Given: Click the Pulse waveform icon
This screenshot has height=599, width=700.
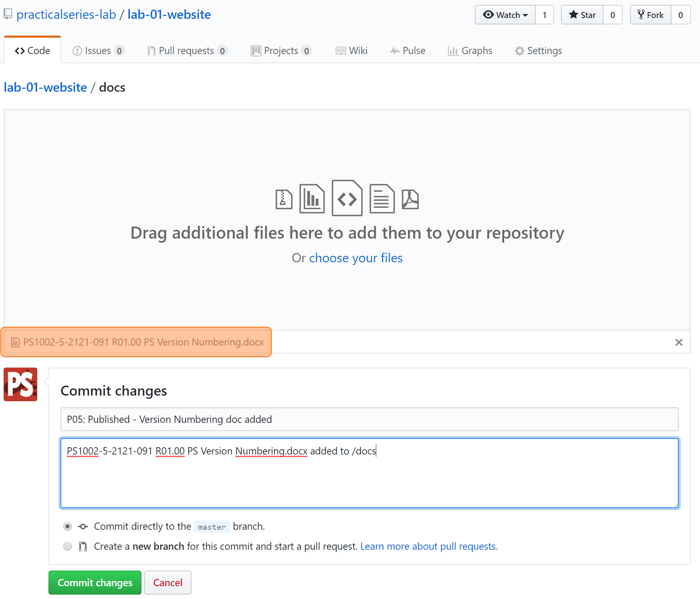Looking at the screenshot, I should click(x=395, y=51).
